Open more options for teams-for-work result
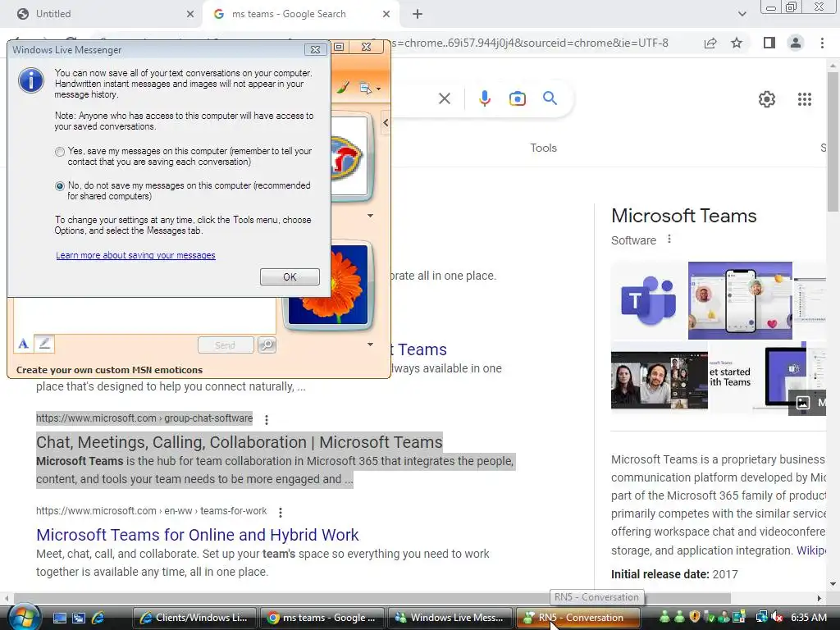The height and width of the screenshot is (630, 840). coord(281,512)
